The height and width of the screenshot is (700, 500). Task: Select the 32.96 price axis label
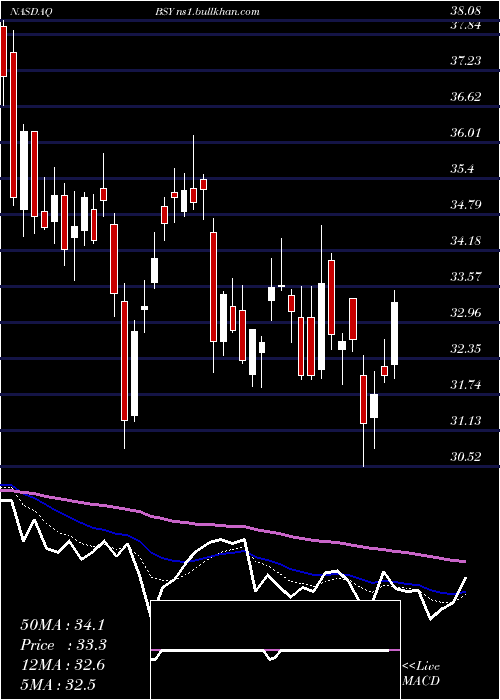(465, 313)
